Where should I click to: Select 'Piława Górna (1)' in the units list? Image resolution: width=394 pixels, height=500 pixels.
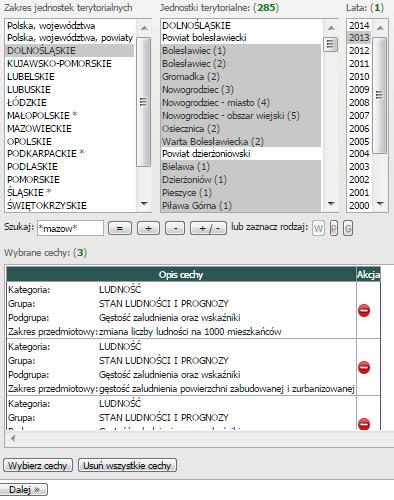point(241,206)
